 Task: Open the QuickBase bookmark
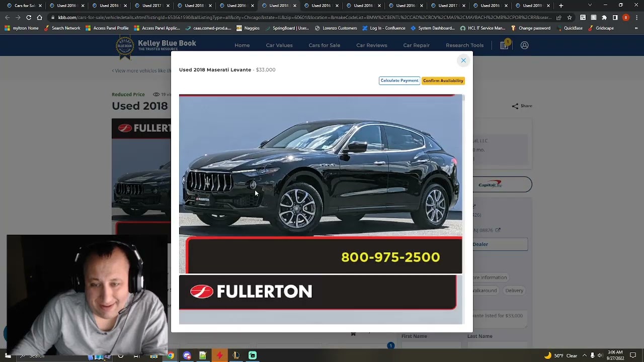(x=570, y=28)
